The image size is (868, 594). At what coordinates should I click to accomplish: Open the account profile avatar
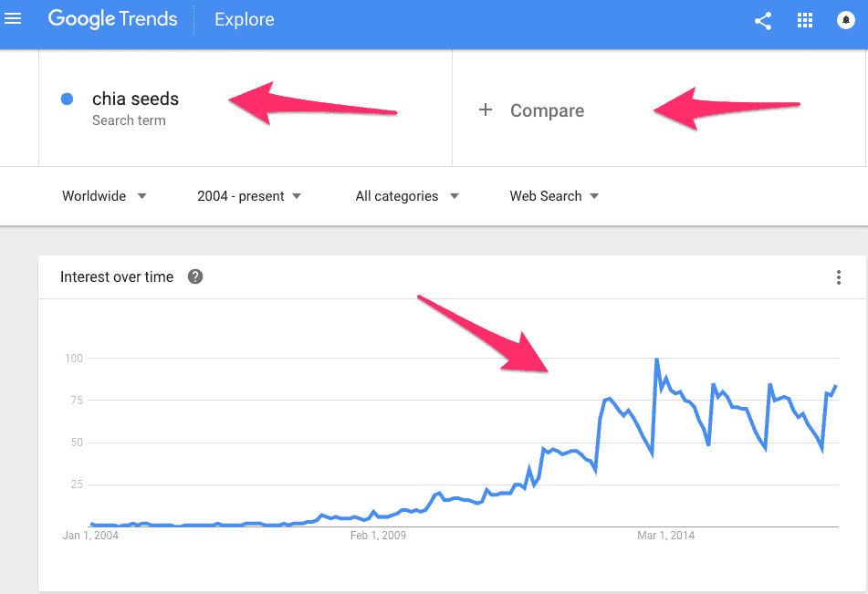[845, 20]
